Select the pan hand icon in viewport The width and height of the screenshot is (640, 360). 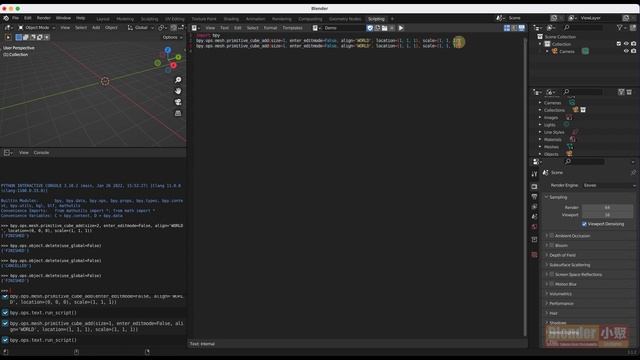178,91
